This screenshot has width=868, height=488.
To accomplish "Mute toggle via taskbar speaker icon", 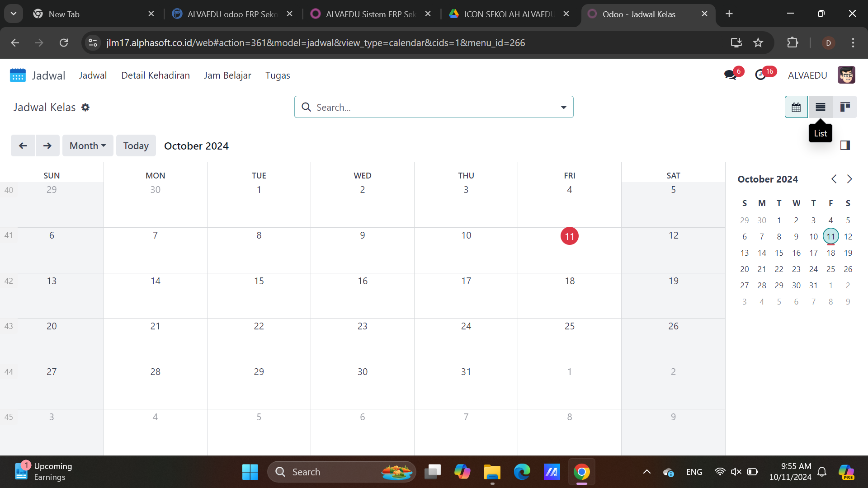I will coord(736,472).
